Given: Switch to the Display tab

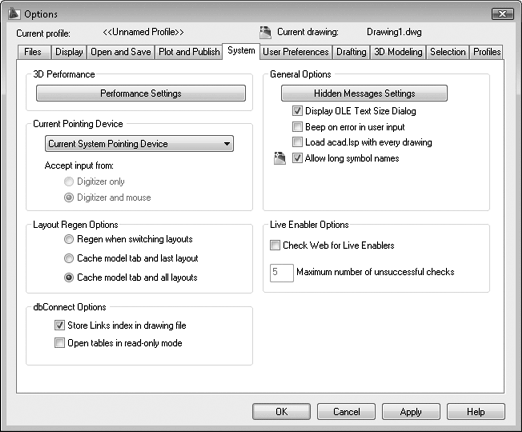Looking at the screenshot, I should 69,52.
